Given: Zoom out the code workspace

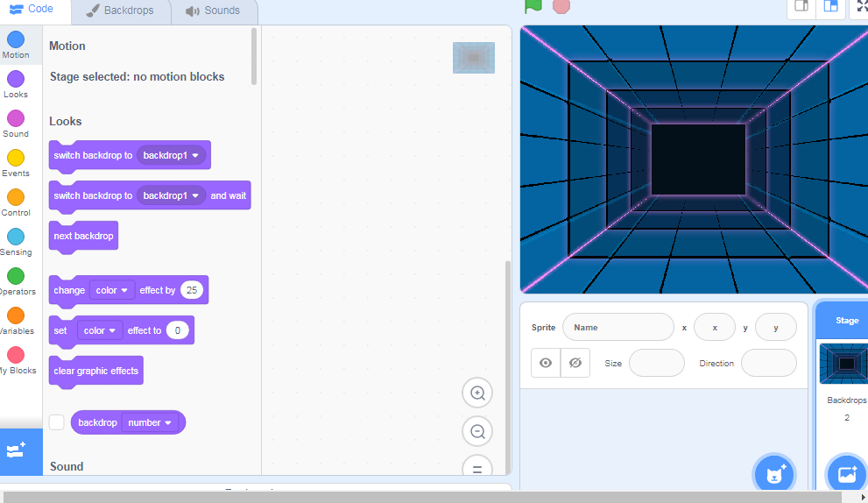Looking at the screenshot, I should (477, 431).
